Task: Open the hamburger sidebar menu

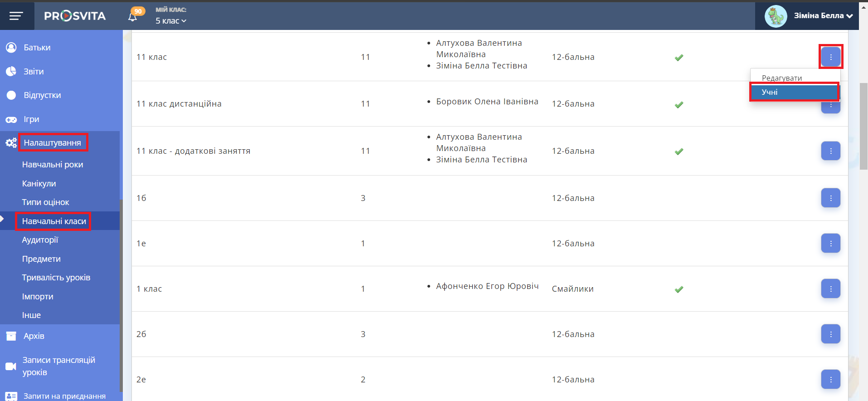Action: (x=16, y=16)
